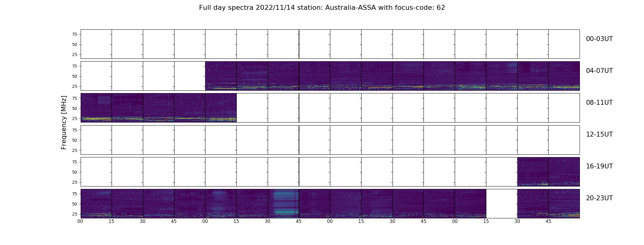Open the last spectrogram in the 20-23UT row
Image resolution: width=644 pixels, height=245 pixels.
click(x=564, y=204)
